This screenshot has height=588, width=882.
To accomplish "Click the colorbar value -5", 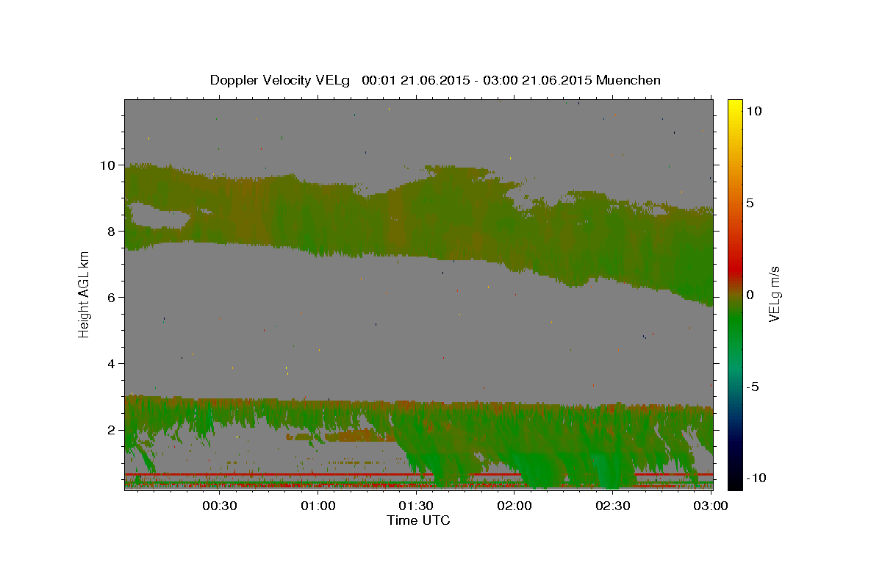I will [753, 387].
